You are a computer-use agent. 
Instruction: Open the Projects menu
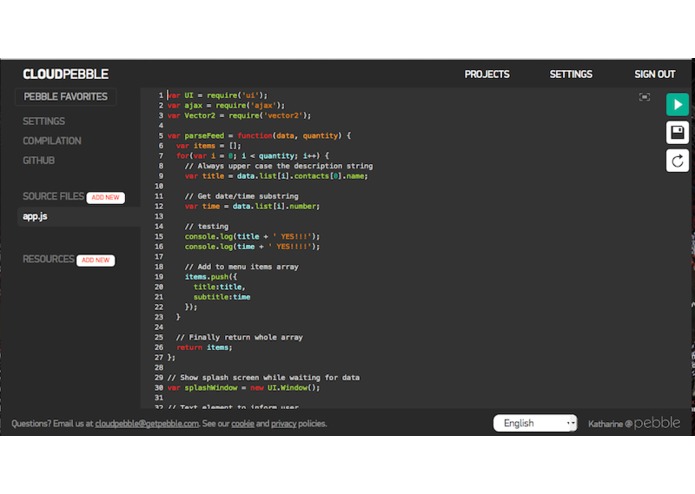tap(487, 74)
